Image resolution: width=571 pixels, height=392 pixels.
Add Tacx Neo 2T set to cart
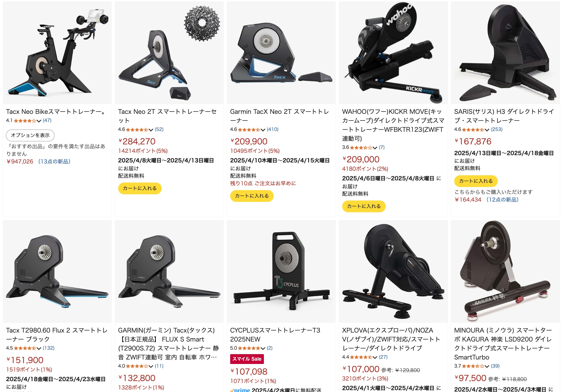(x=140, y=188)
